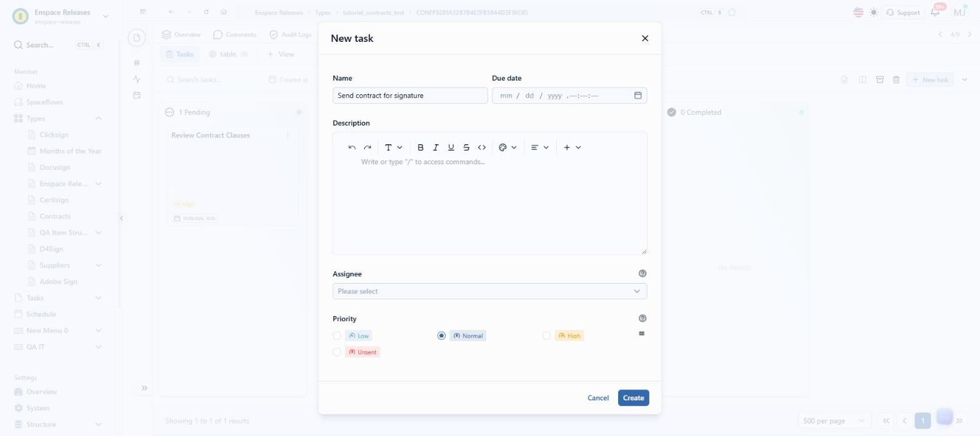Click the background New task button
Viewport: 980px width, 436px height.
tap(931, 80)
